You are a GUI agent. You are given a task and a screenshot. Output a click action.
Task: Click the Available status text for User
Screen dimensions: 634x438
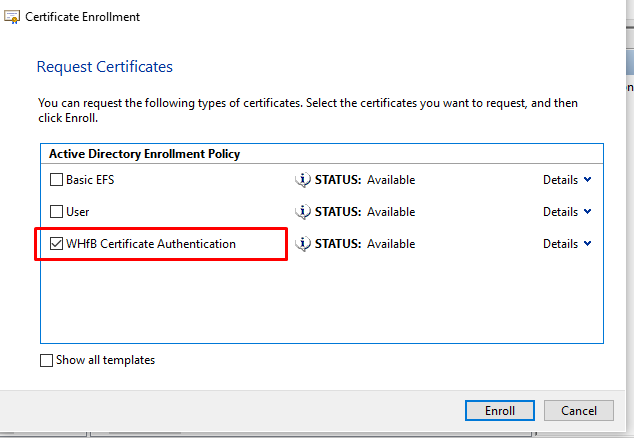point(391,212)
